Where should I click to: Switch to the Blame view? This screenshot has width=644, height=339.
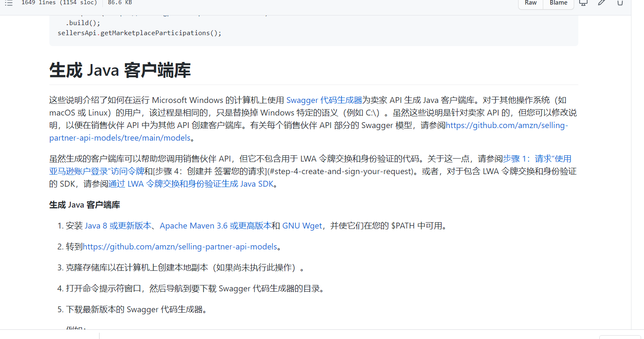pyautogui.click(x=558, y=3)
